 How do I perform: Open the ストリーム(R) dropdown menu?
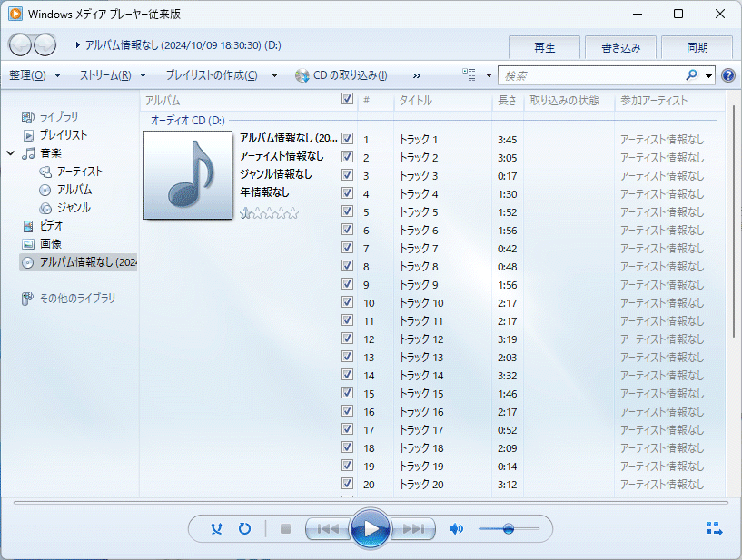click(112, 75)
